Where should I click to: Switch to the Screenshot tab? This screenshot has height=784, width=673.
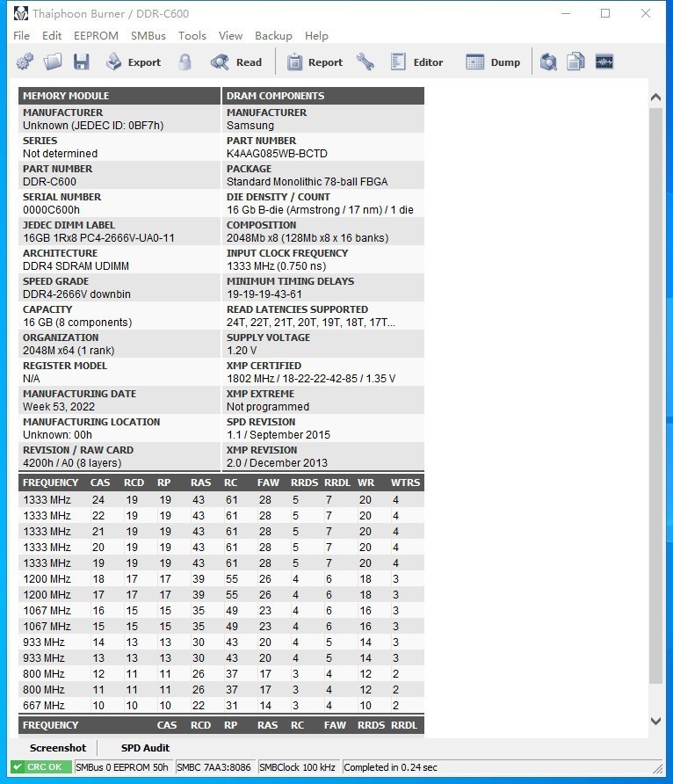coord(57,747)
